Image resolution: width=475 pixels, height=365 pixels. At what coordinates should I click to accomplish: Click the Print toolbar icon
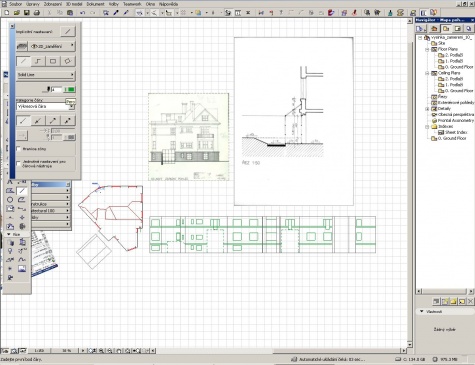[37, 13]
